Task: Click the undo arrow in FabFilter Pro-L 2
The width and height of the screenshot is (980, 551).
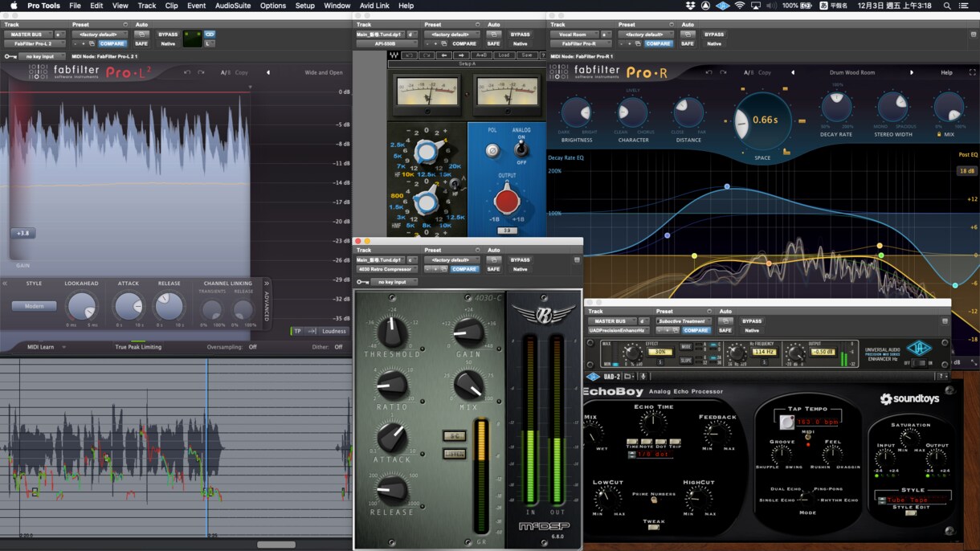Action: point(187,72)
